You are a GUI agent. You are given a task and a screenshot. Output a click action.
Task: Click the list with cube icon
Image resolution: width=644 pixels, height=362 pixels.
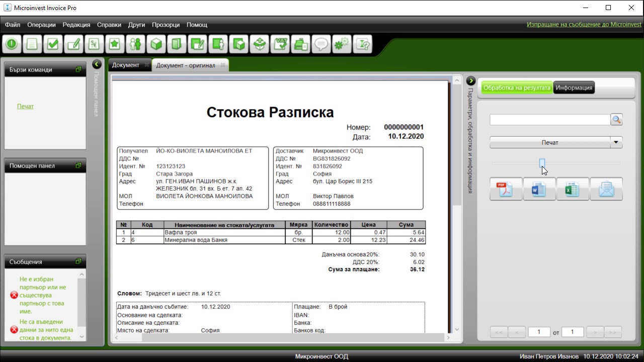238,44
